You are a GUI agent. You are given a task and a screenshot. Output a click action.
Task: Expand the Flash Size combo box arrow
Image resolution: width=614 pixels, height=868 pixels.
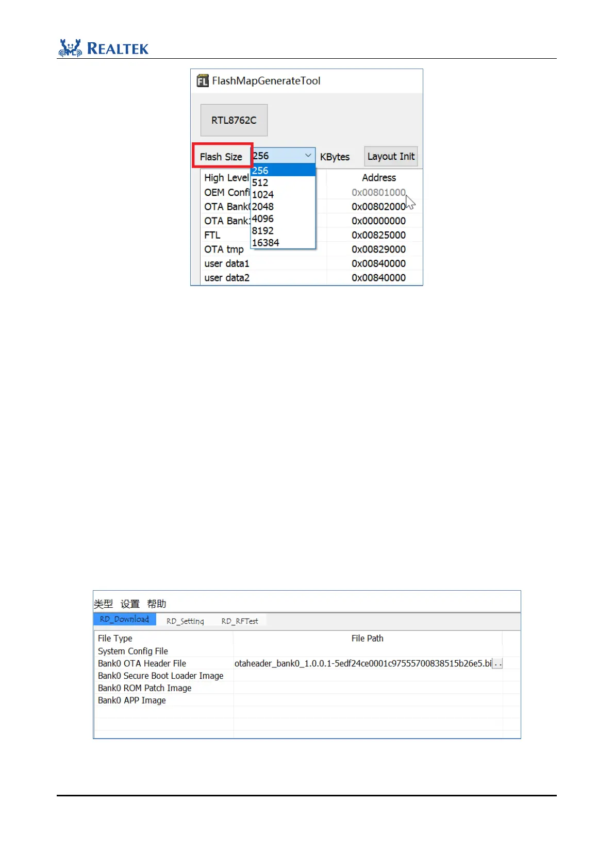[308, 155]
